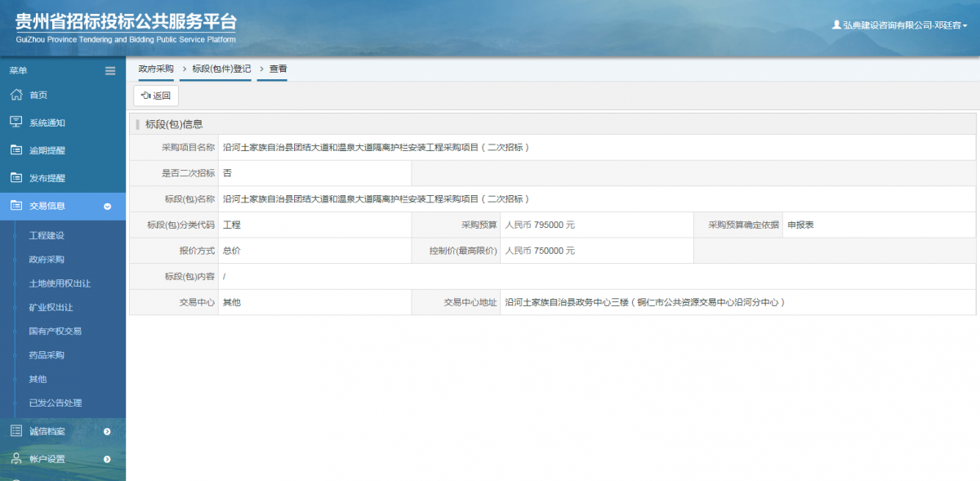Screen dimensions: 980x481
Task: Click the 总价 quote method value
Action: tap(232, 251)
